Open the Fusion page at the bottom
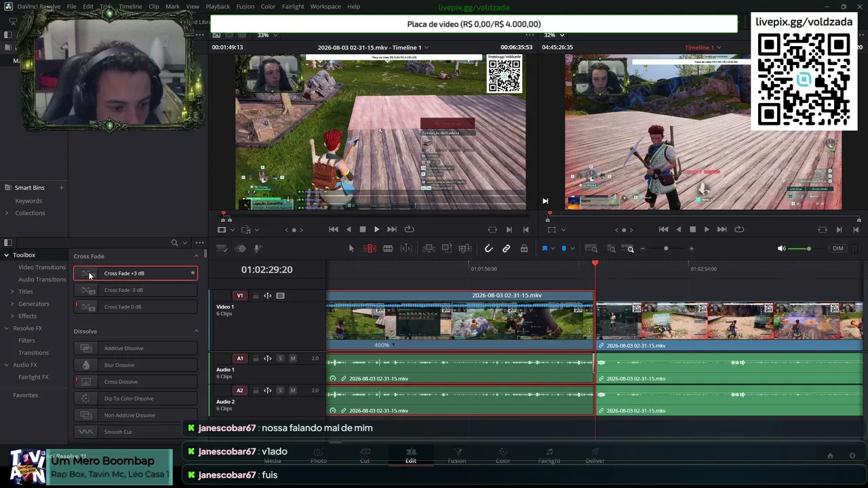Viewport: 868px width, 488px height. coord(457,455)
